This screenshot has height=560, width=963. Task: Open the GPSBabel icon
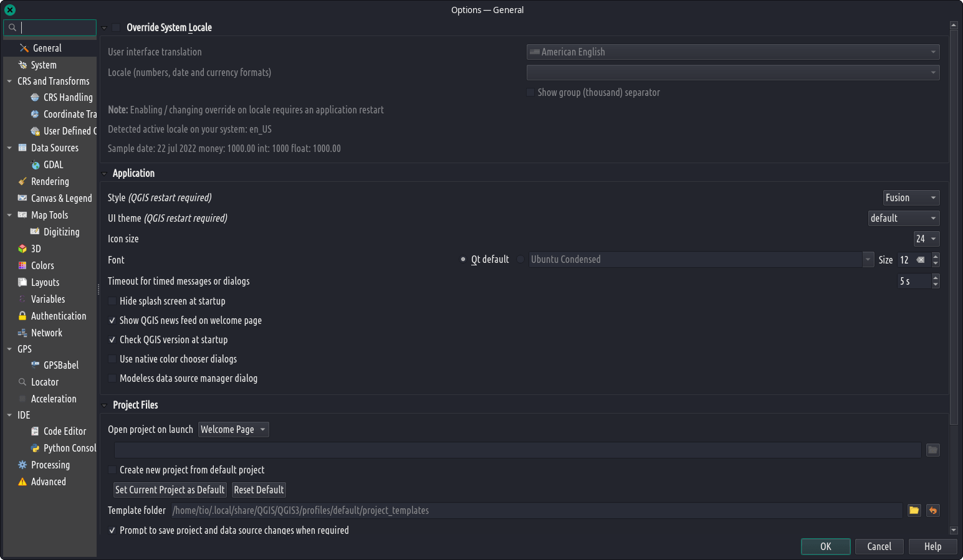35,365
